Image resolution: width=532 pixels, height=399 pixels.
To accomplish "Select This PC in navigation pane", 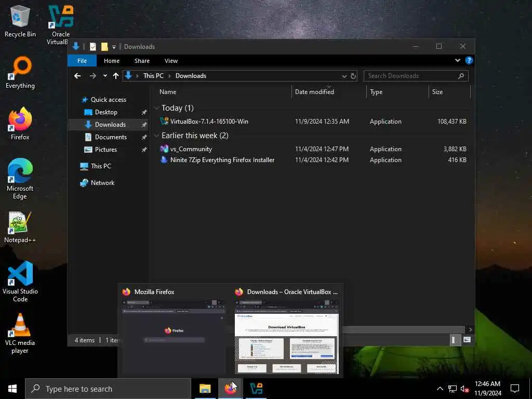I will [x=101, y=166].
